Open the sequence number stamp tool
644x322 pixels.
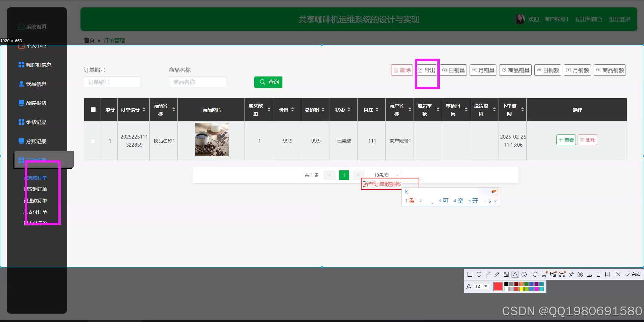[x=524, y=274]
